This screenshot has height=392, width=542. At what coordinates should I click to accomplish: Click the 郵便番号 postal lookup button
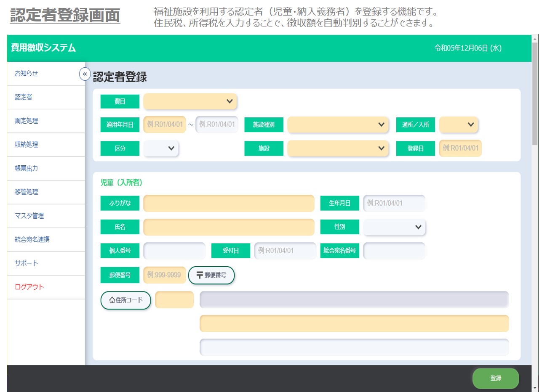coord(211,275)
